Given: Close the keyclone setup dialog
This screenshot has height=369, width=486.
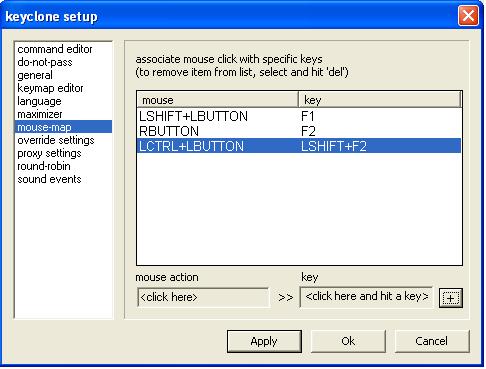Looking at the screenshot, I should (468, 16).
